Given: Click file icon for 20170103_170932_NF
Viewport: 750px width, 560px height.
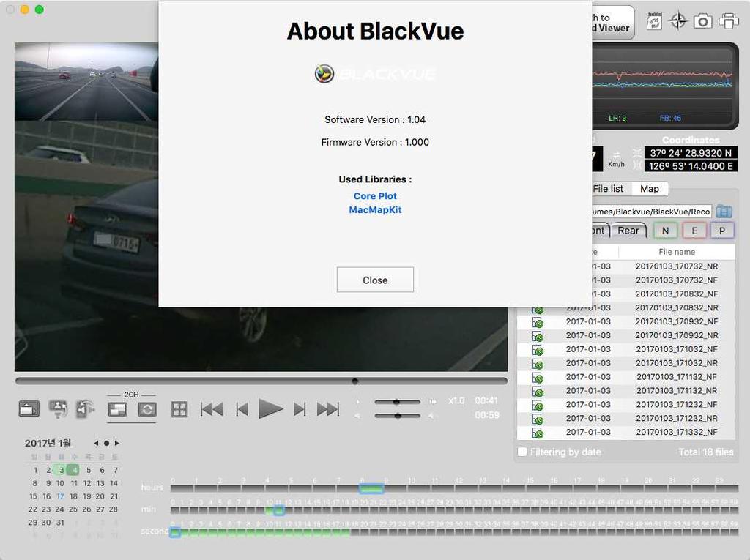Looking at the screenshot, I should pos(538,322).
